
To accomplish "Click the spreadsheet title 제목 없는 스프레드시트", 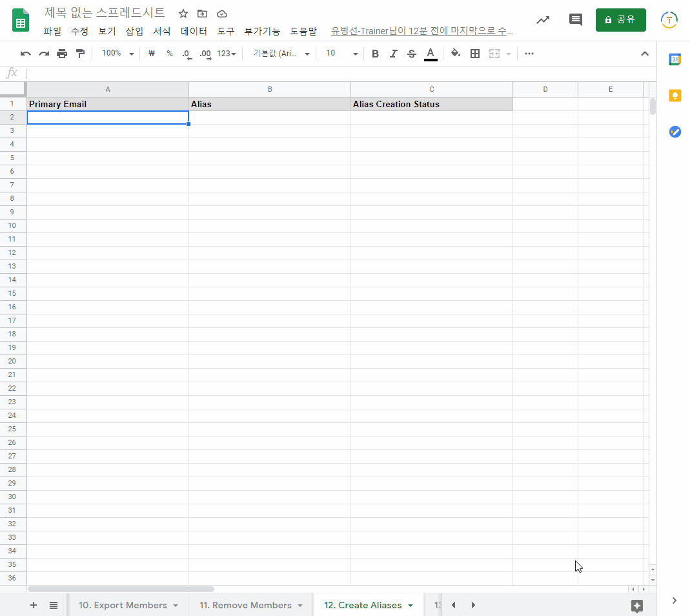I will pyautogui.click(x=105, y=13).
